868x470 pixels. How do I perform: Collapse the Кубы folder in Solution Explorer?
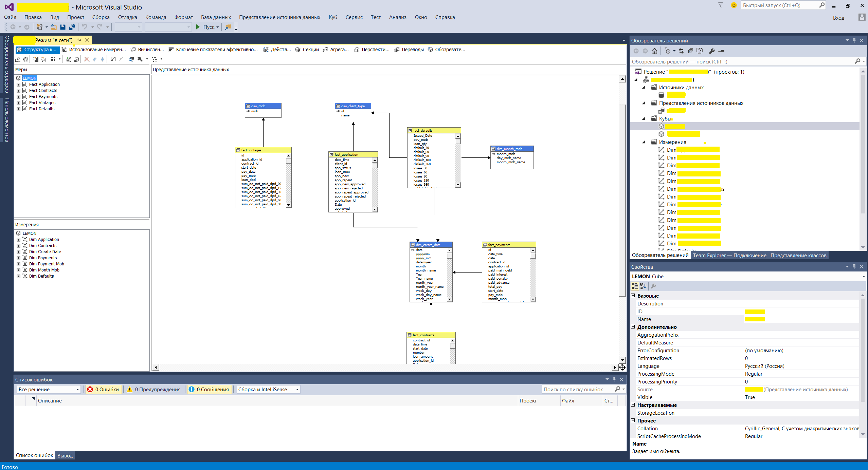[644, 119]
